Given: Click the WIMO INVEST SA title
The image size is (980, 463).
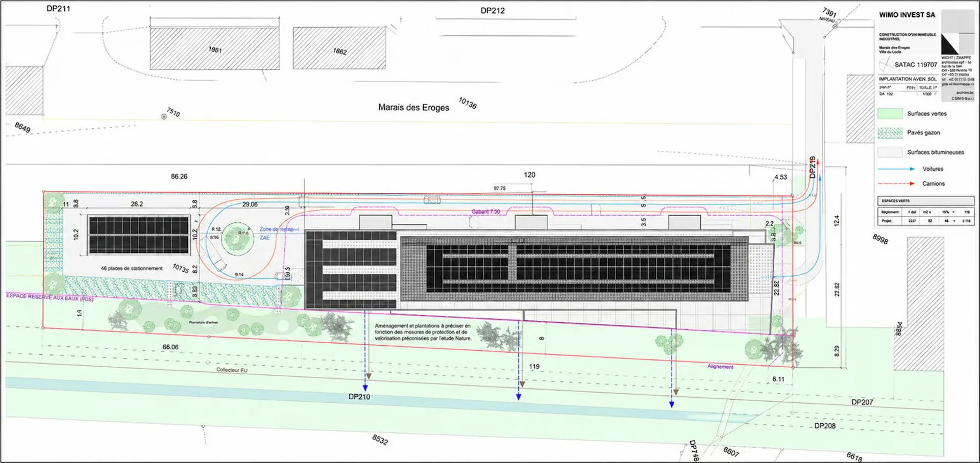Looking at the screenshot, I should click(907, 15).
